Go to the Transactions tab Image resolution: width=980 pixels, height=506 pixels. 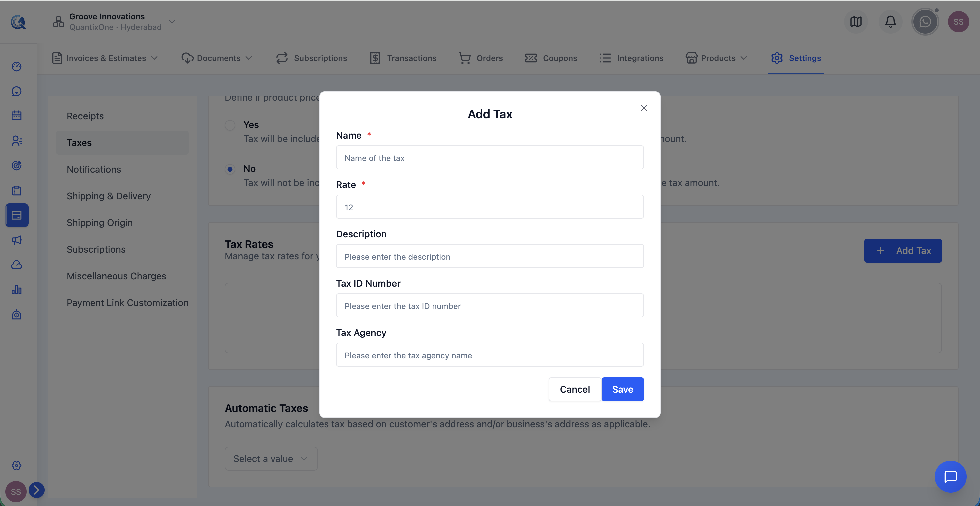403,58
